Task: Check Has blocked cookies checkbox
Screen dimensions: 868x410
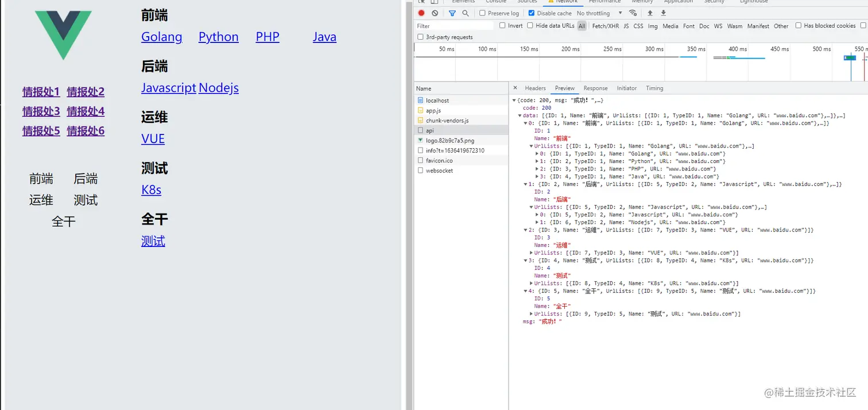Action: tap(798, 25)
